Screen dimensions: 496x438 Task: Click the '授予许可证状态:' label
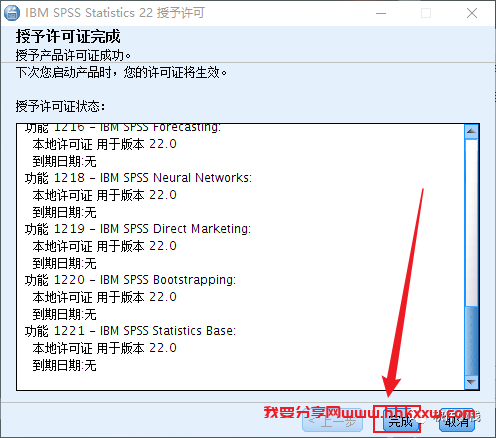click(x=60, y=106)
